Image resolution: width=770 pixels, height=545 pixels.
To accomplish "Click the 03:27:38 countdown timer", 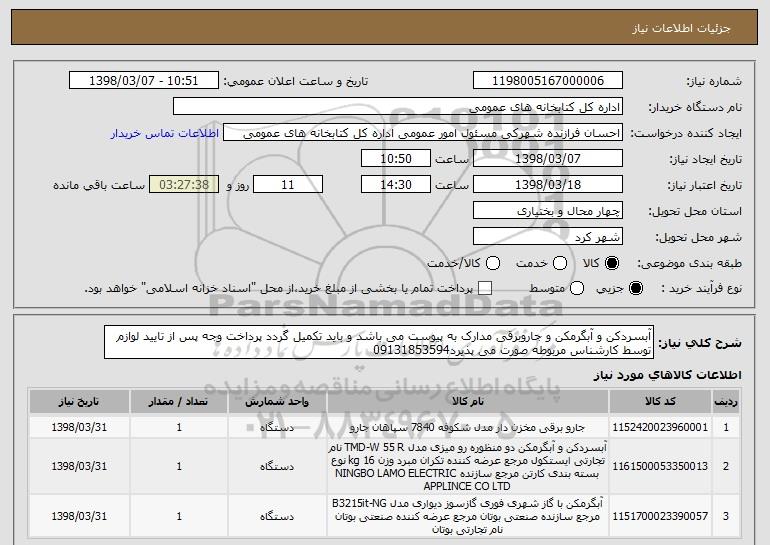I will 184,185.
